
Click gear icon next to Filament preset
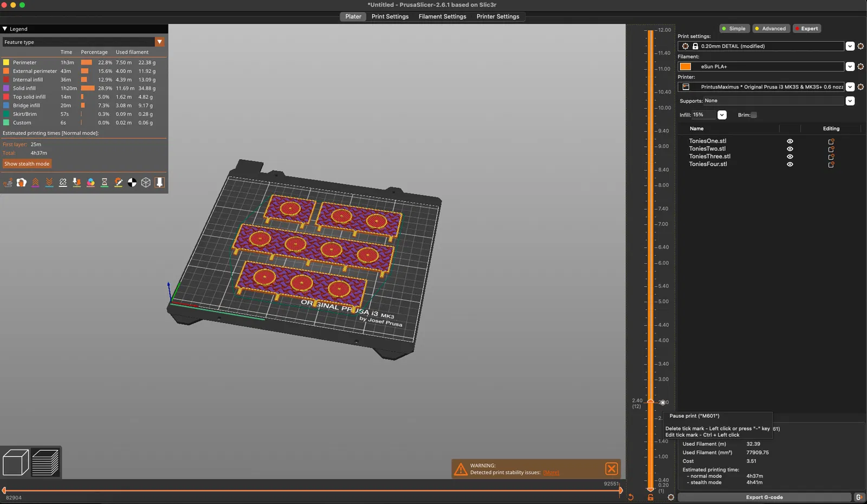coord(860,67)
